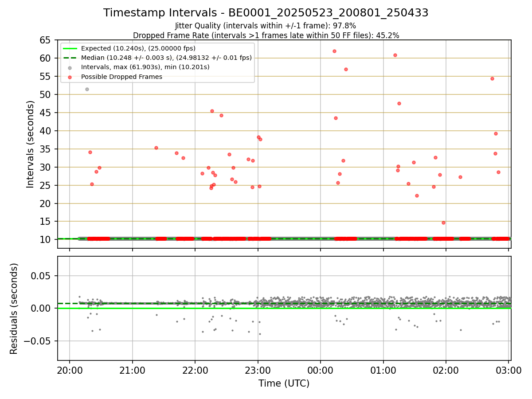Click the 60 tick label on the intervals axis
The image size is (532, 399).
46,59
